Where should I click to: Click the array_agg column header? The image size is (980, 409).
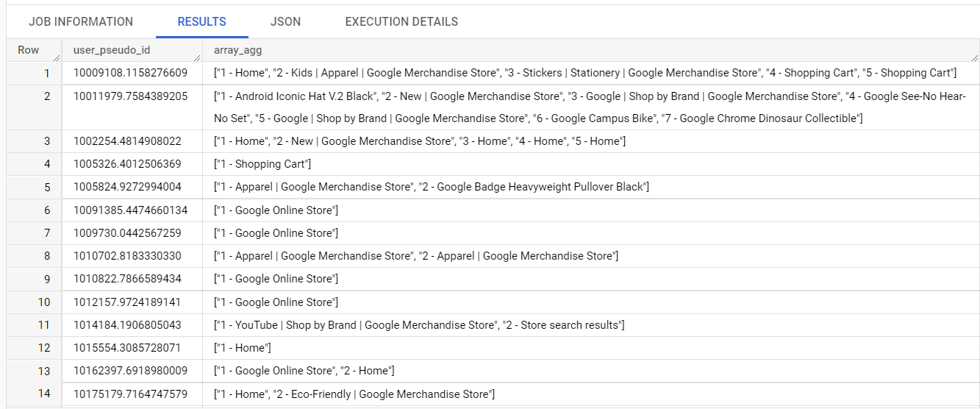point(237,50)
